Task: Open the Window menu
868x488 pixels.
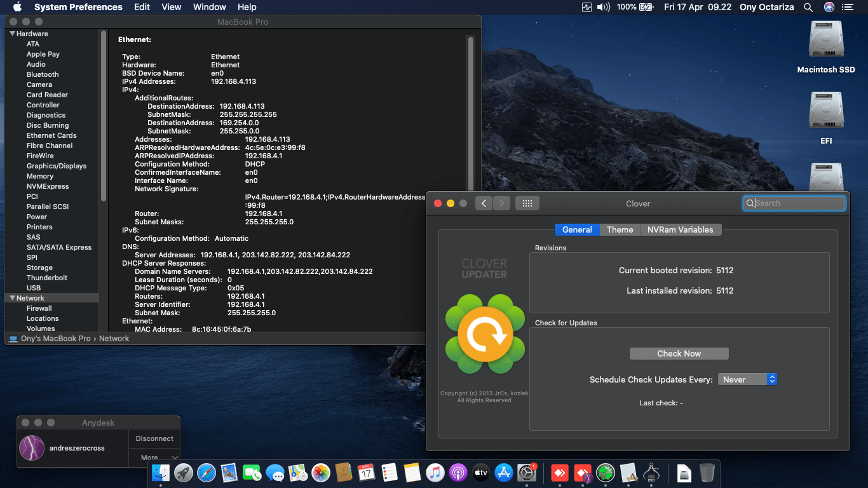Action: pyautogui.click(x=209, y=7)
